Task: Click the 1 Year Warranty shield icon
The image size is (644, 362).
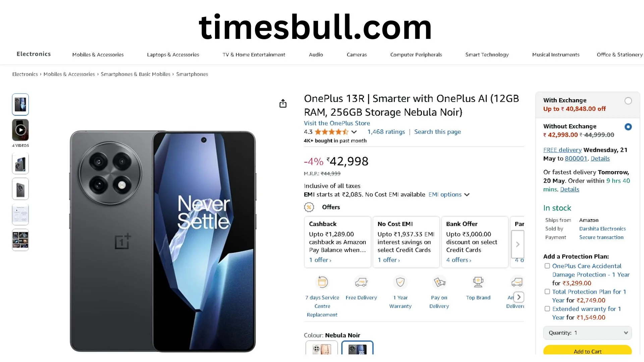Action: click(x=400, y=282)
